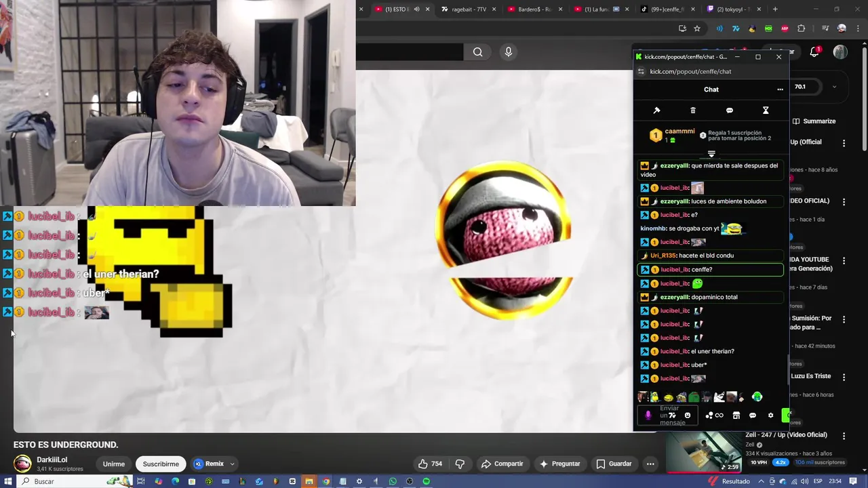Open the hammer moderation tool in Kick chat
868x488 pixels.
coord(656,110)
